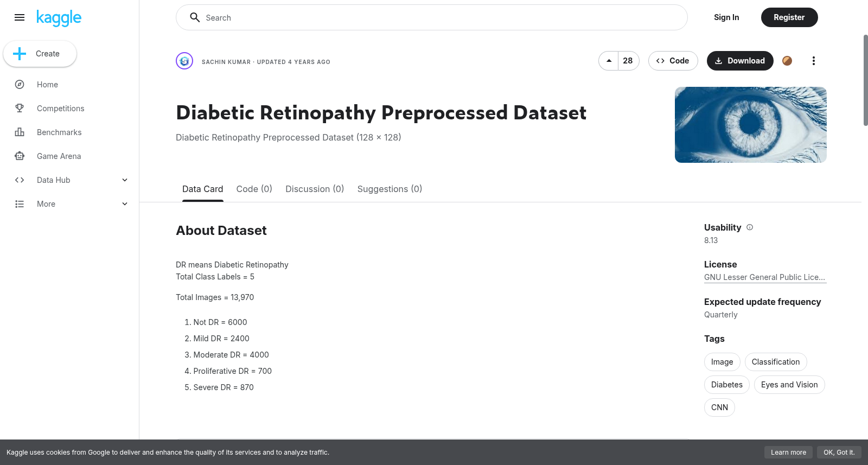Image resolution: width=868 pixels, height=465 pixels.
Task: Click 'Total Images = 13,970' text
Action: 215,297
